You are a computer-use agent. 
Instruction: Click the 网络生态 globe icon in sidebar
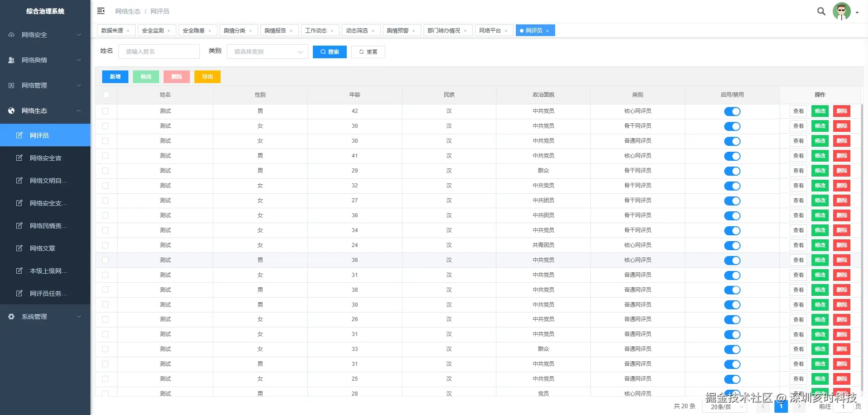[x=11, y=111]
